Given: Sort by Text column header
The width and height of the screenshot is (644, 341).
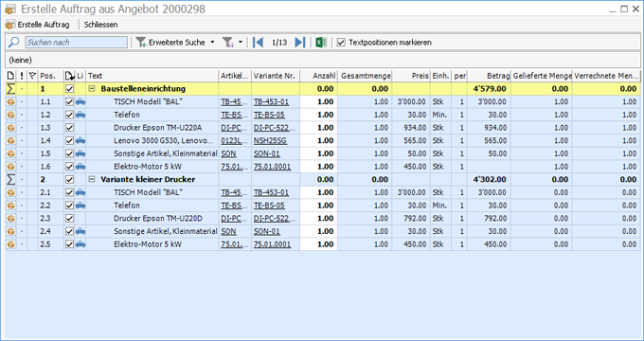Looking at the screenshot, I should pyautogui.click(x=152, y=76).
